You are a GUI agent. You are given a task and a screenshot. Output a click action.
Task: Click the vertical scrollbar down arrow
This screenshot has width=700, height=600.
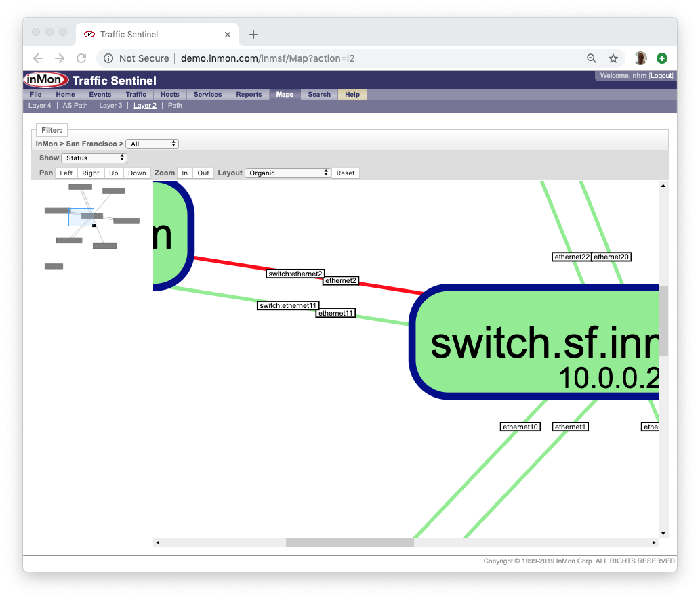(x=663, y=533)
